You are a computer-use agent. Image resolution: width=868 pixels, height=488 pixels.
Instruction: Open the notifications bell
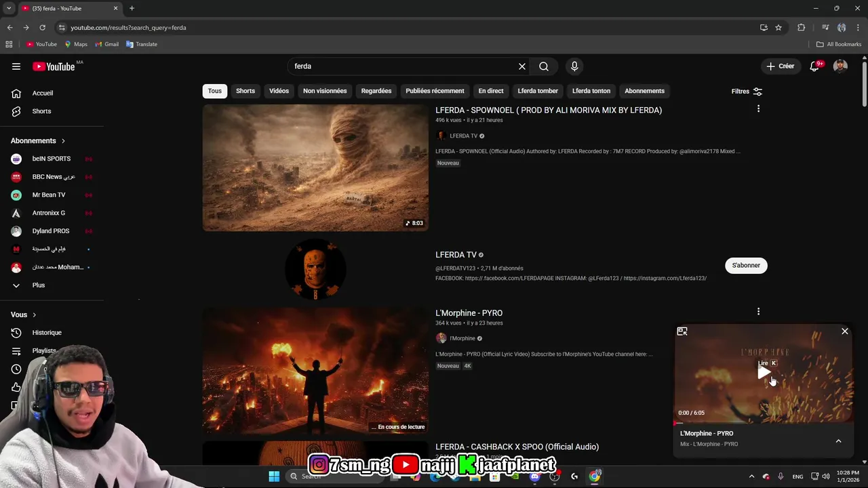[x=814, y=66]
